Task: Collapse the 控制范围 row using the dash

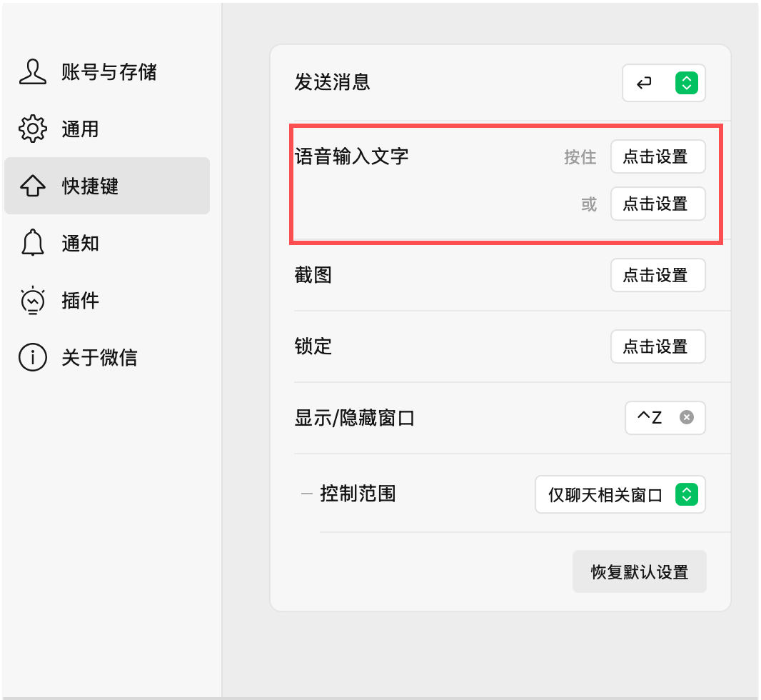Action: (307, 494)
